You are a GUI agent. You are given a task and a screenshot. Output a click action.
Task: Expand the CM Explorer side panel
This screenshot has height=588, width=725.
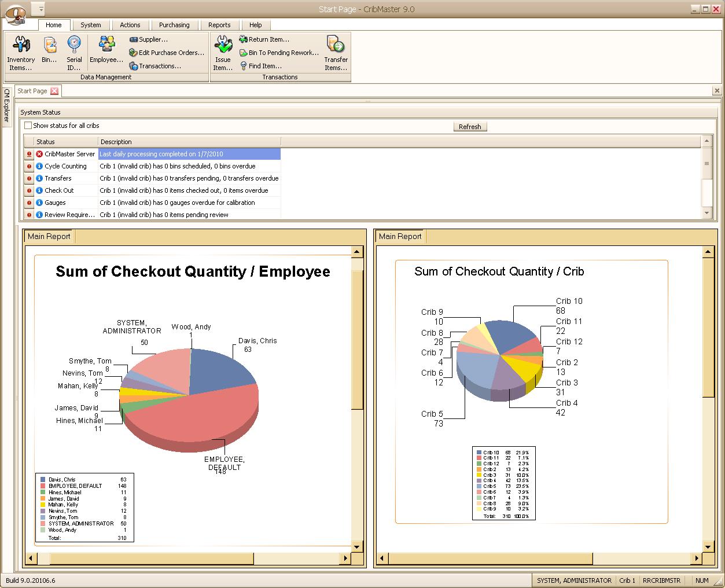6,105
